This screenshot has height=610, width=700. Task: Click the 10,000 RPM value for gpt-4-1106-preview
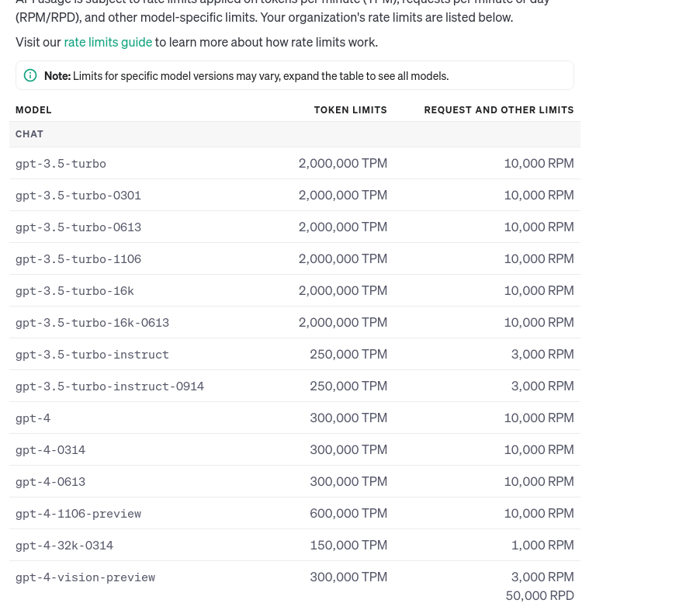click(539, 514)
